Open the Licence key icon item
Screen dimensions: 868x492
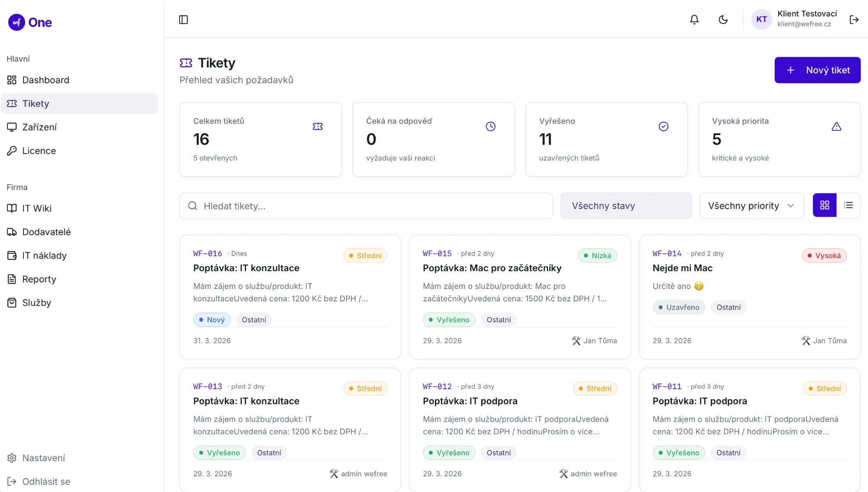(x=80, y=151)
